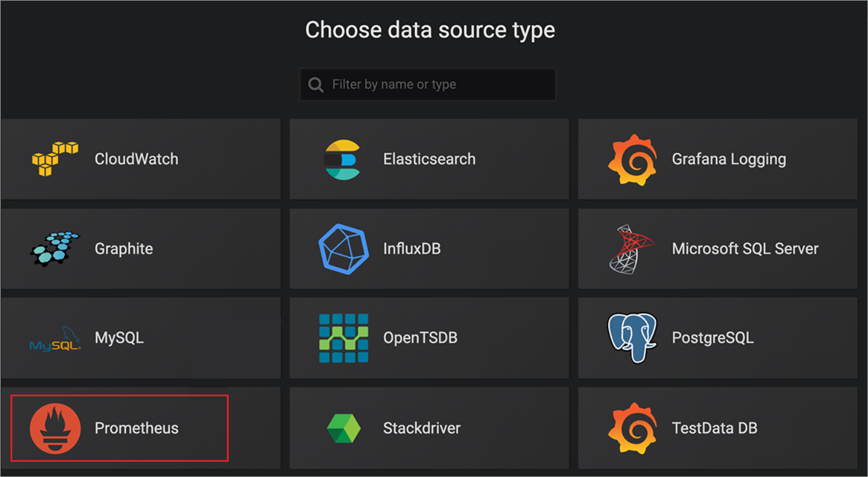
Task: Click the Microsoft SQL Server icon
Action: pos(631,249)
